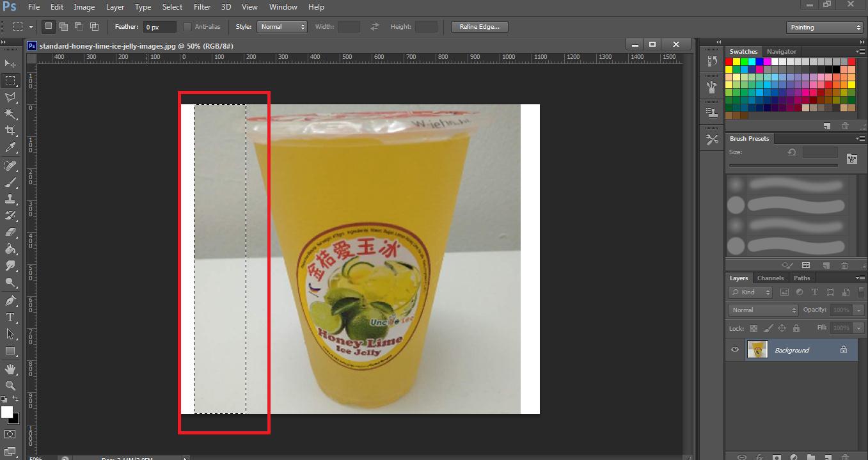The width and height of the screenshot is (868, 460).
Task: Hide the Background layer using eye icon
Action: tap(735, 350)
